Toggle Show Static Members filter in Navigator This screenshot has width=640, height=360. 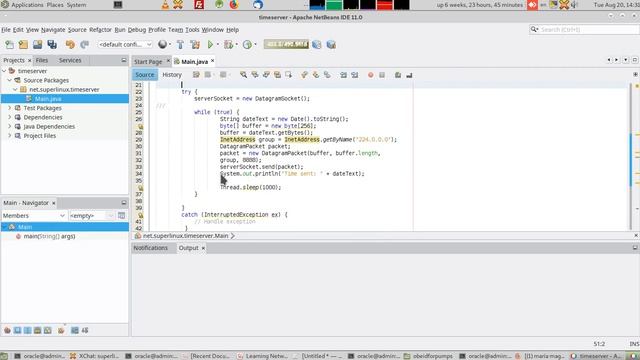pos(28,330)
